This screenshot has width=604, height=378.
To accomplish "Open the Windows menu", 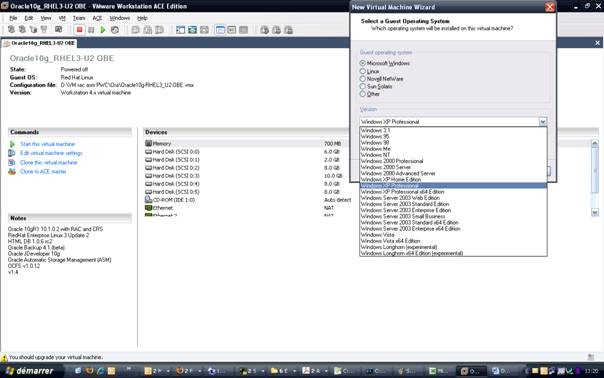I will coord(119,18).
